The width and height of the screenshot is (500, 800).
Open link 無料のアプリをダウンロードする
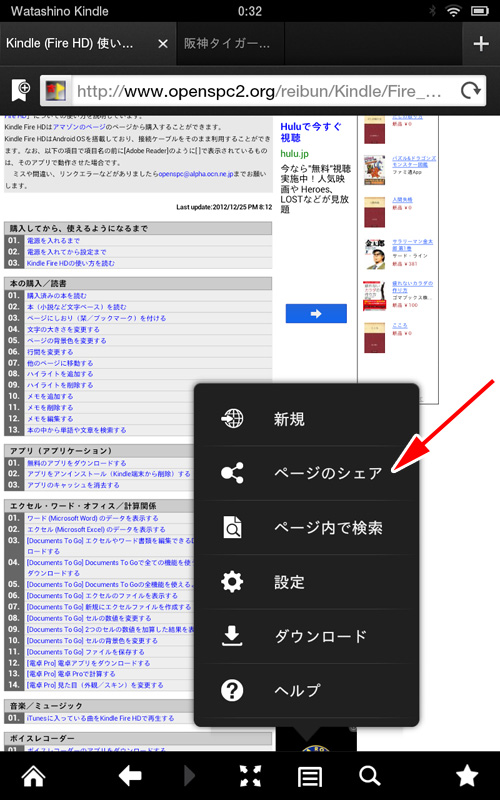pos(77,463)
